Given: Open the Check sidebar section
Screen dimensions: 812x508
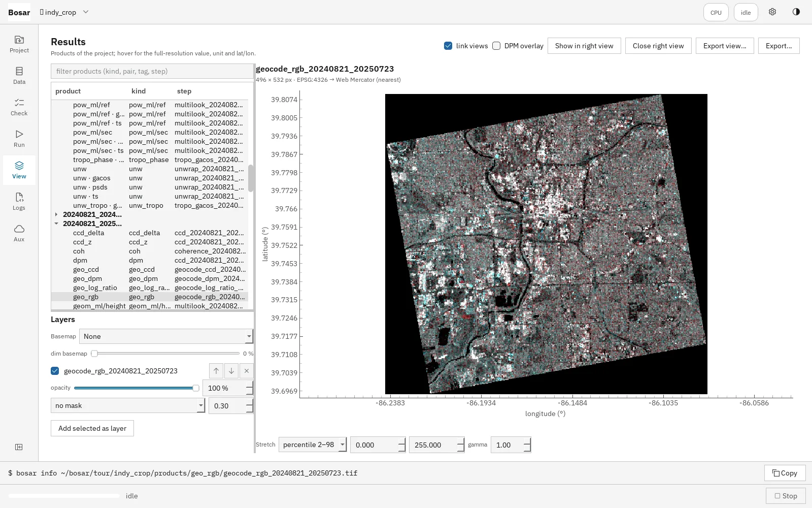Looking at the screenshot, I should click(x=19, y=107).
